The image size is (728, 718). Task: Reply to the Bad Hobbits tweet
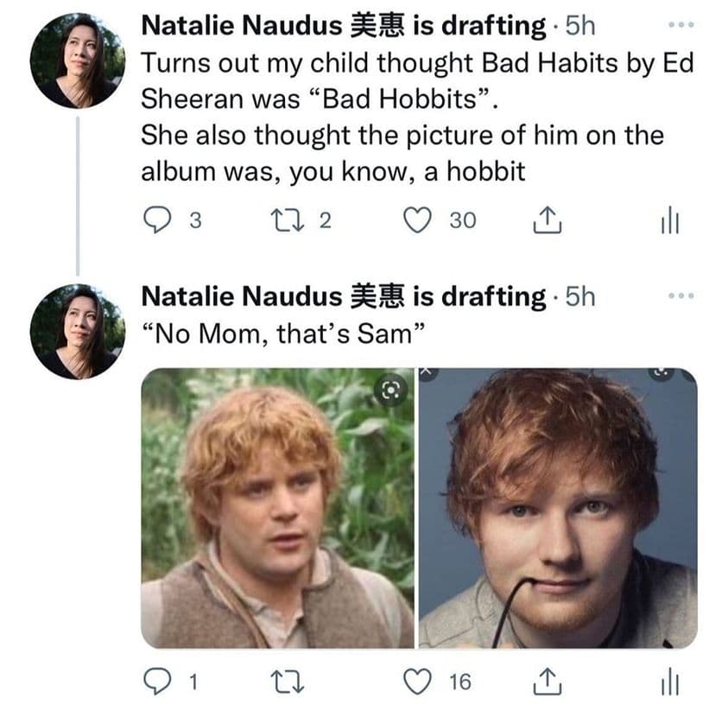156,221
